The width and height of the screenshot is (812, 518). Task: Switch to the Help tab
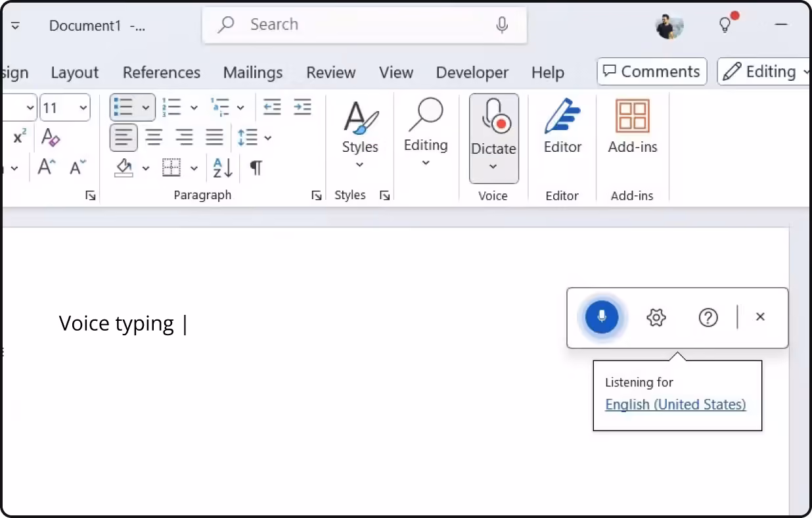(548, 72)
